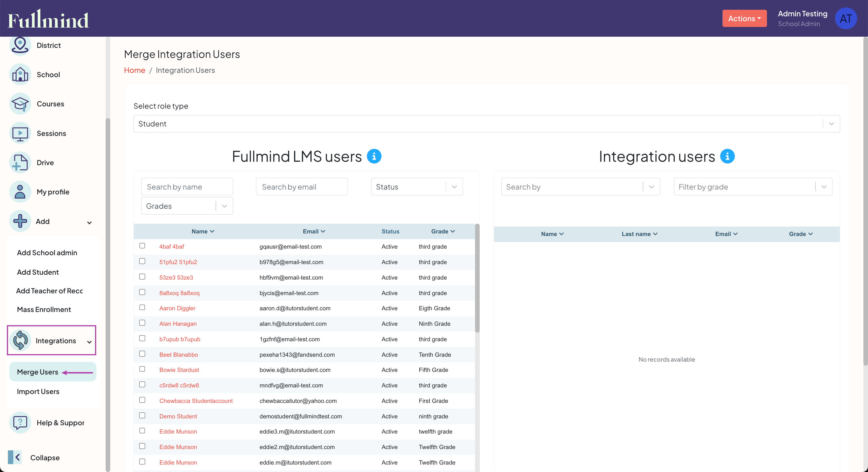Open the District section icon
Image resolution: width=868 pixels, height=472 pixels.
[x=20, y=45]
